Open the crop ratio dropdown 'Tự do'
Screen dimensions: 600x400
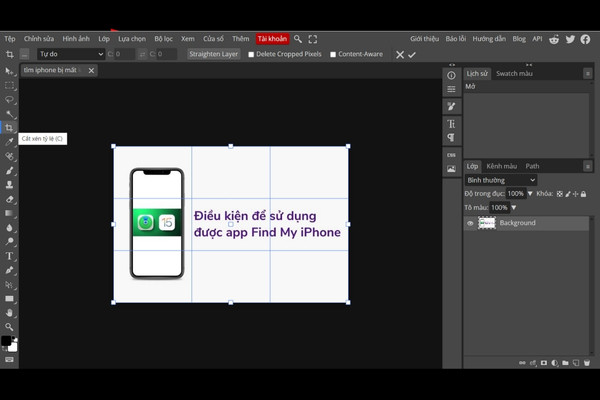tap(71, 54)
